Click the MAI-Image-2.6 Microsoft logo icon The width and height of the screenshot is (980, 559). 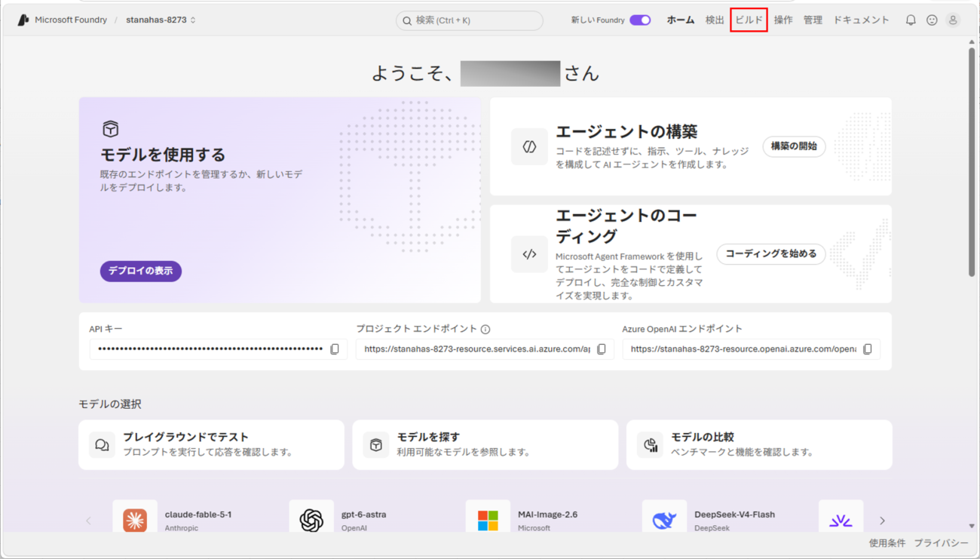[488, 520]
